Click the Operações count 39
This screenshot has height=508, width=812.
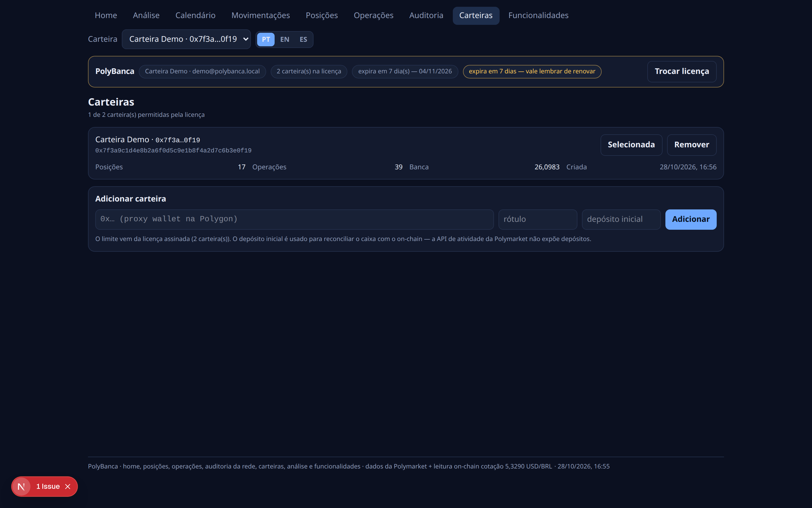[x=399, y=167]
